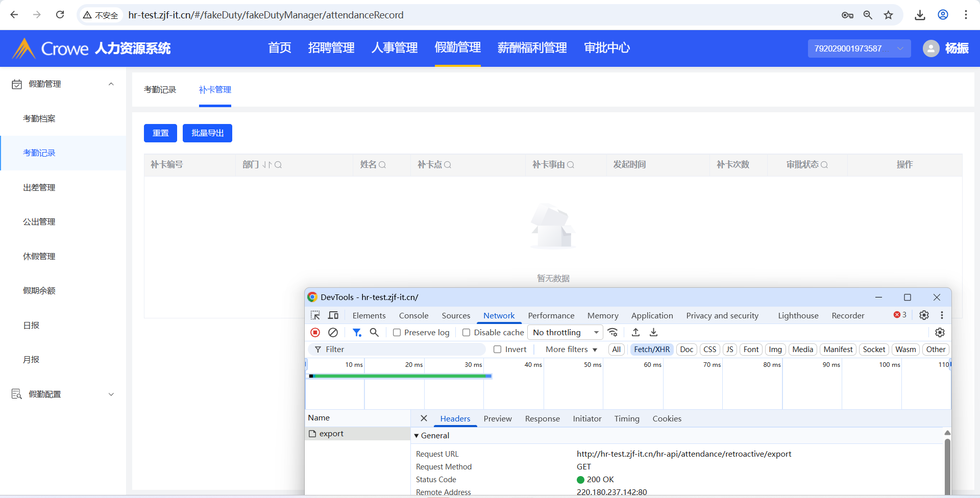Toggle the device toolbar icon
The image size is (980, 498).
pos(333,315)
